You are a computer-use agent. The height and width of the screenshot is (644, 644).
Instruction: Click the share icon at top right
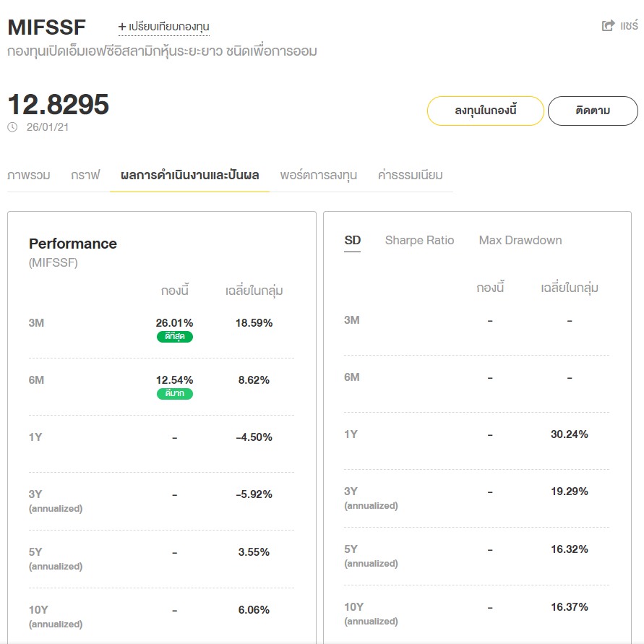point(608,26)
